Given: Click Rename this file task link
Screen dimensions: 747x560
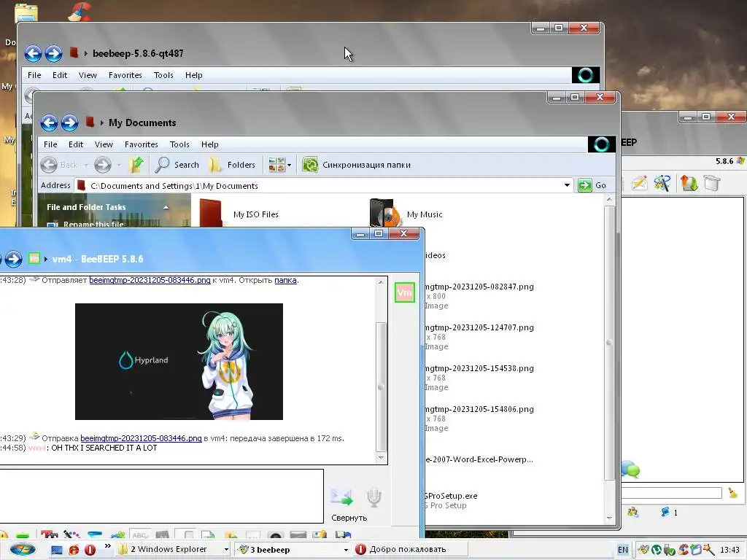Looking at the screenshot, I should coord(93,224).
